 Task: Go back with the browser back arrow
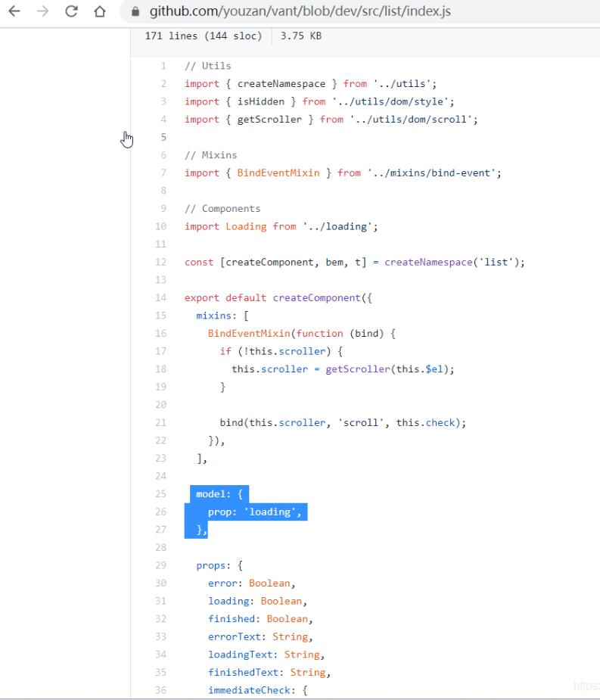[14, 11]
